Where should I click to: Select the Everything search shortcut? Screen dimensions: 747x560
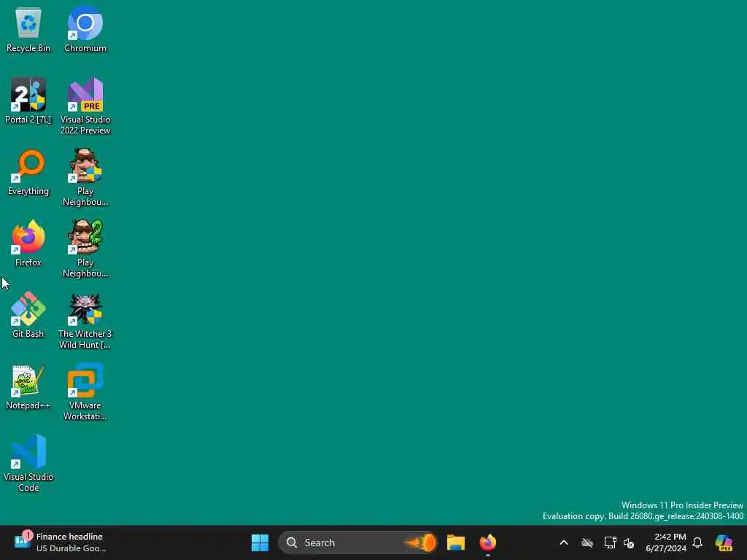(x=28, y=172)
